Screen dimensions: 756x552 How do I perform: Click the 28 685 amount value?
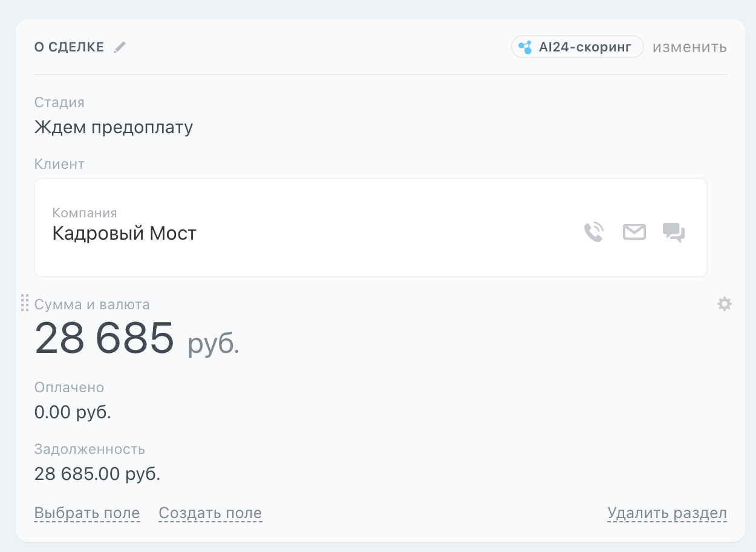tap(105, 338)
